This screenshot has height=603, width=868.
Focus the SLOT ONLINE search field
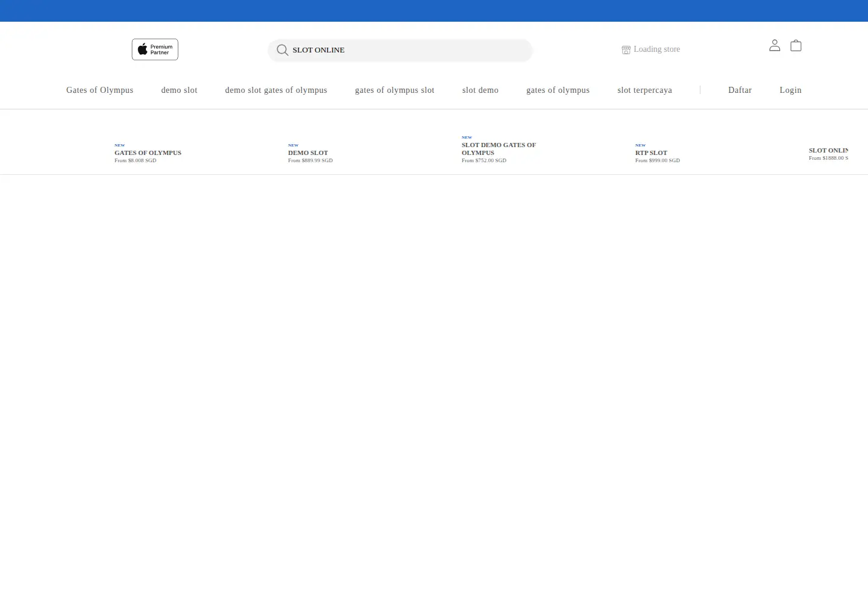pos(400,50)
